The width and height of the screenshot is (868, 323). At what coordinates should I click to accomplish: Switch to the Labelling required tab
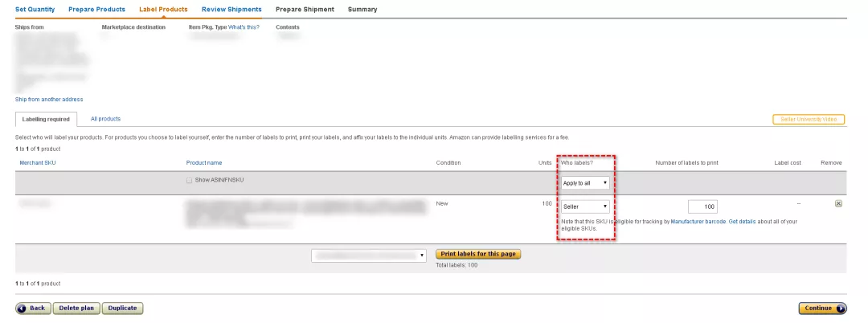point(46,119)
